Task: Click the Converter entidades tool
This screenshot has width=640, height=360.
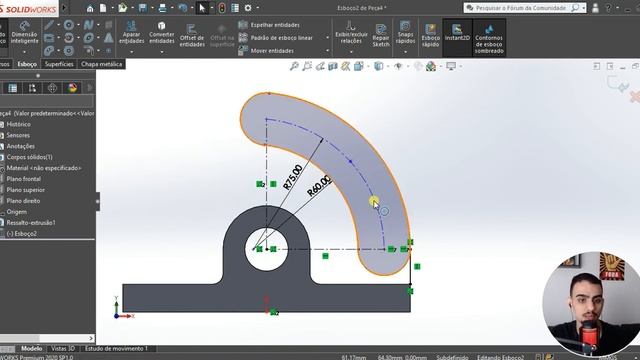Action: 162,33
